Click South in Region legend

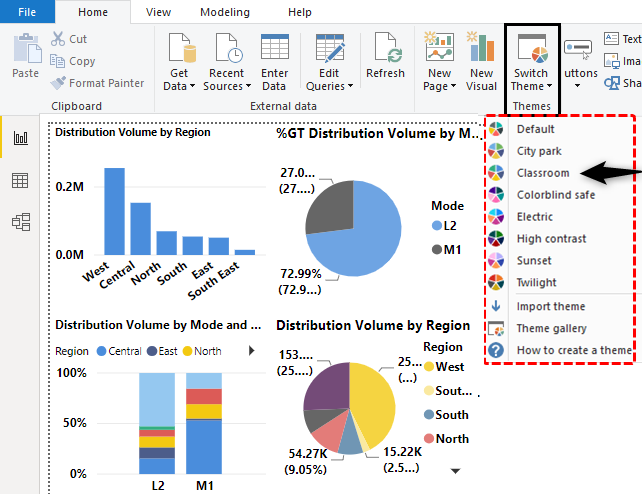tap(446, 415)
